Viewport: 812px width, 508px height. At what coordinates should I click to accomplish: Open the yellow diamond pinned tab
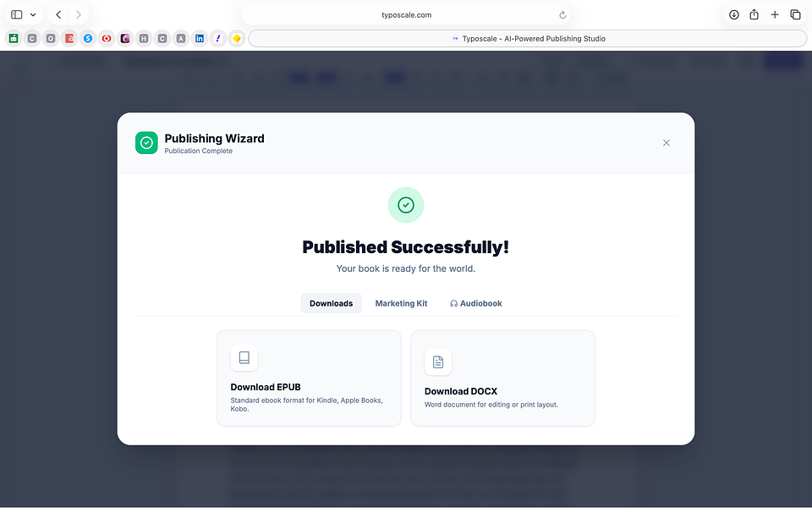237,38
